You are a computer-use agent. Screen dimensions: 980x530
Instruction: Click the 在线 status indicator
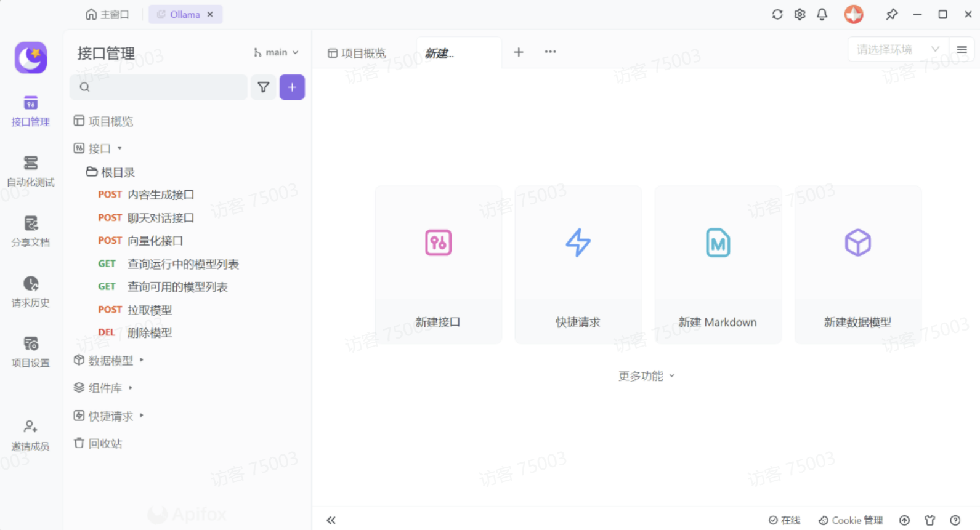(x=784, y=520)
